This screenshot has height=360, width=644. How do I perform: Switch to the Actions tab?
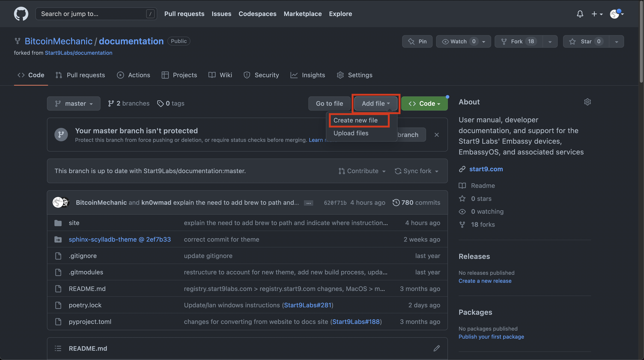coord(134,75)
